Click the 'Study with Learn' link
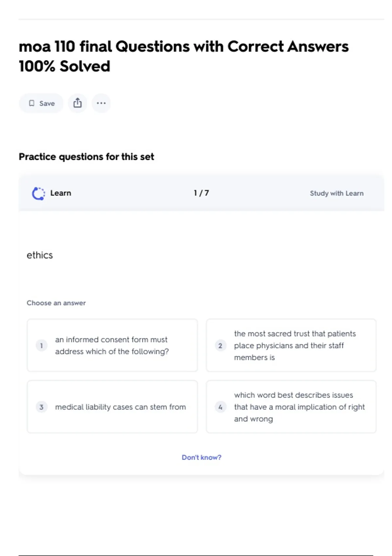 336,193
